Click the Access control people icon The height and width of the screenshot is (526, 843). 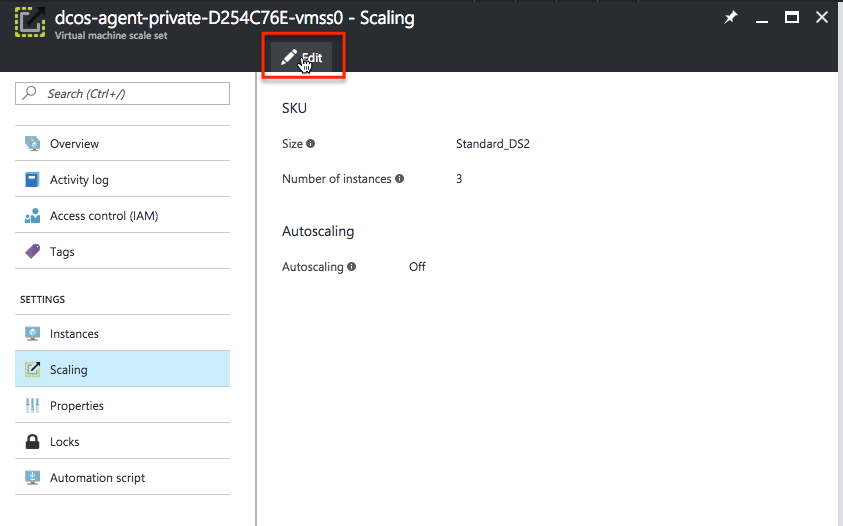32,216
